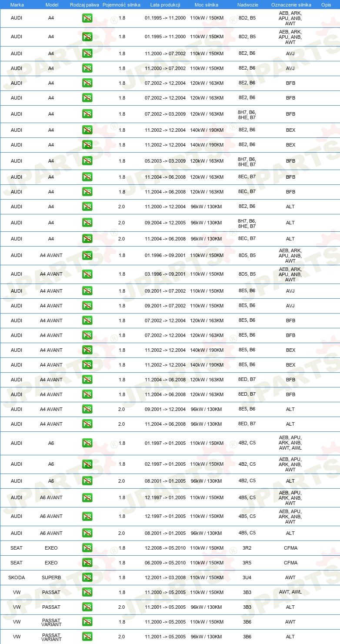Click fuel icon in A6 AVANT 2.0 row

coord(87,533)
